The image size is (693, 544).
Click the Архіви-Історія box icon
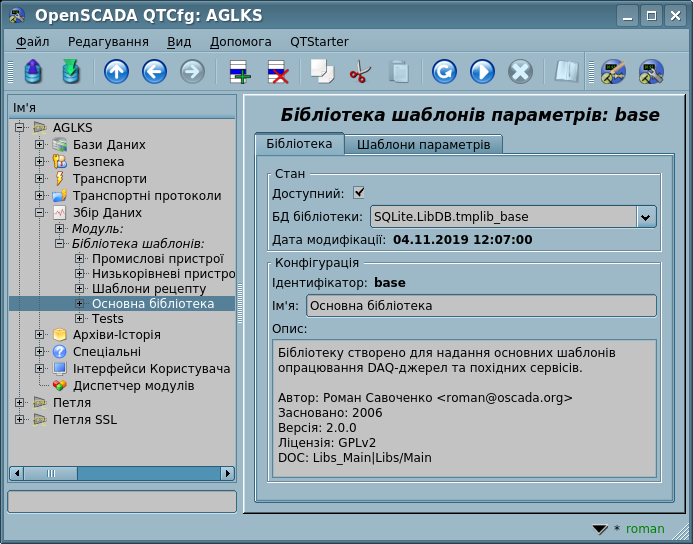(59, 335)
